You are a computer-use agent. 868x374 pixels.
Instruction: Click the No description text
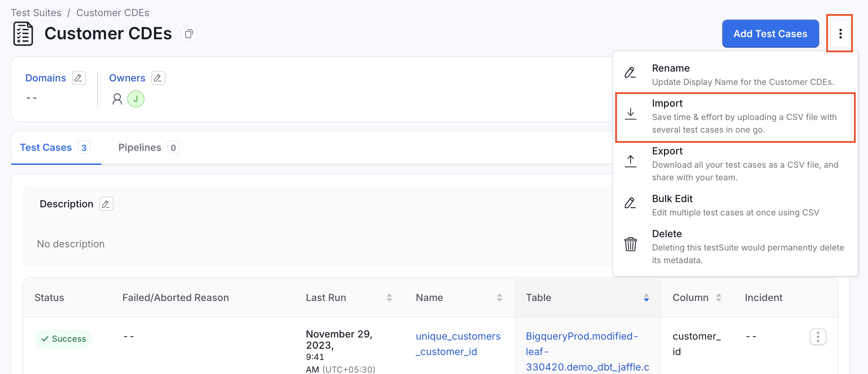point(71,244)
